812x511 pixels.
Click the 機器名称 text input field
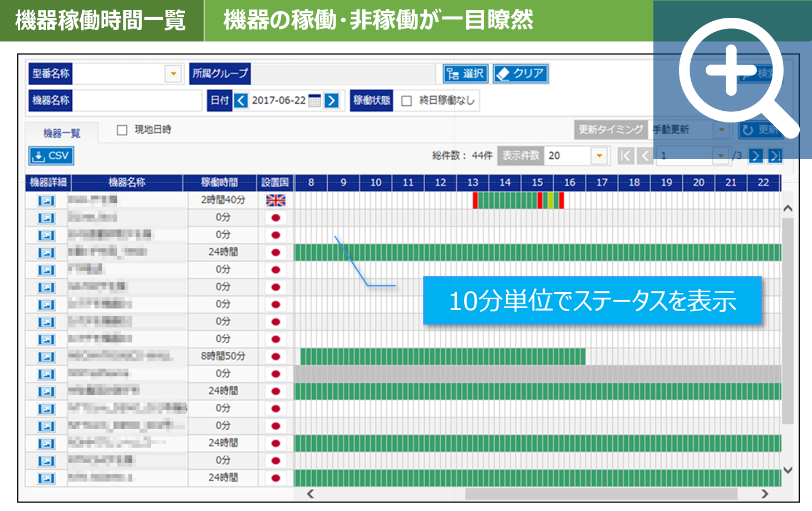tap(137, 101)
